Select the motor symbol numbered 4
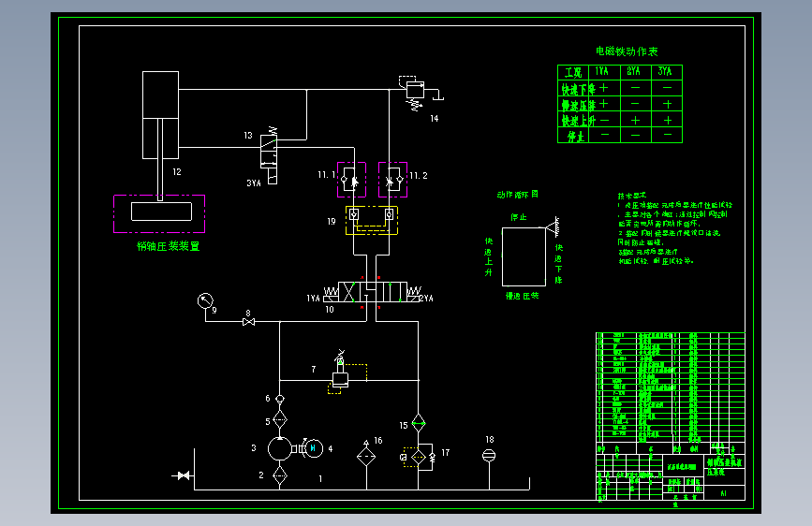Viewport: 812px width, 526px height. click(x=314, y=448)
